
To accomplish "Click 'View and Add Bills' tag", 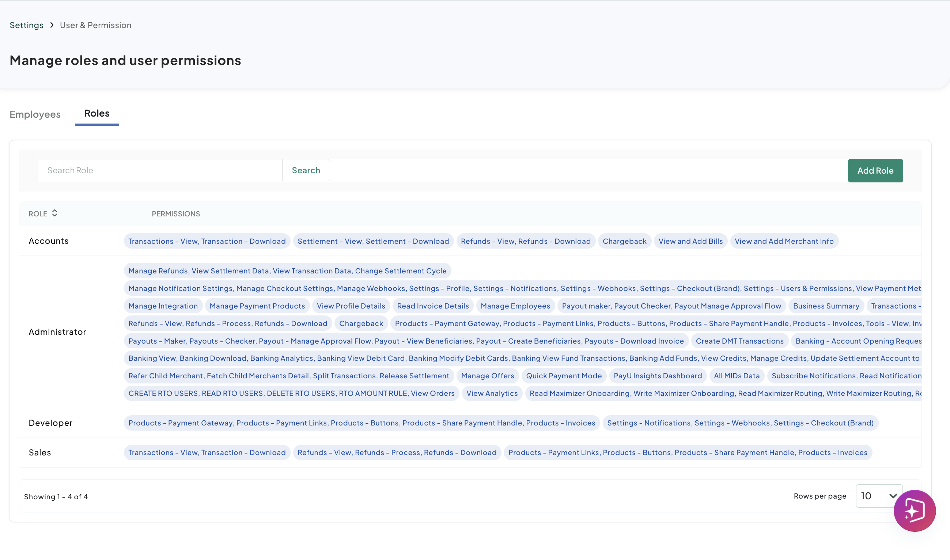I will pyautogui.click(x=690, y=241).
